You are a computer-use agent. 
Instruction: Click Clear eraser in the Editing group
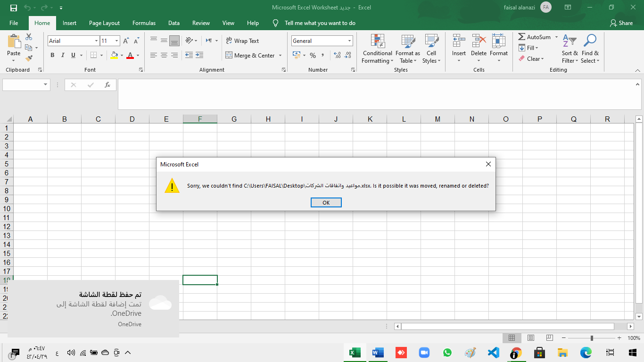(x=531, y=58)
